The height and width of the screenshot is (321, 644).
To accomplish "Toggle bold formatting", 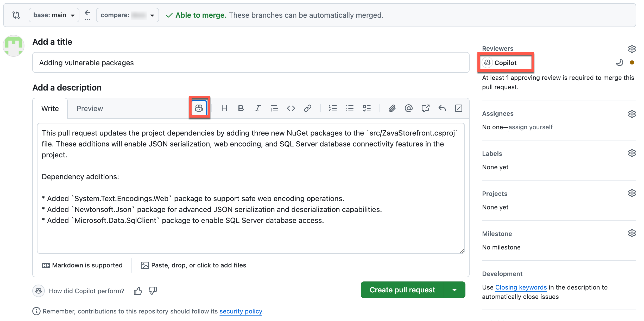I will click(241, 108).
